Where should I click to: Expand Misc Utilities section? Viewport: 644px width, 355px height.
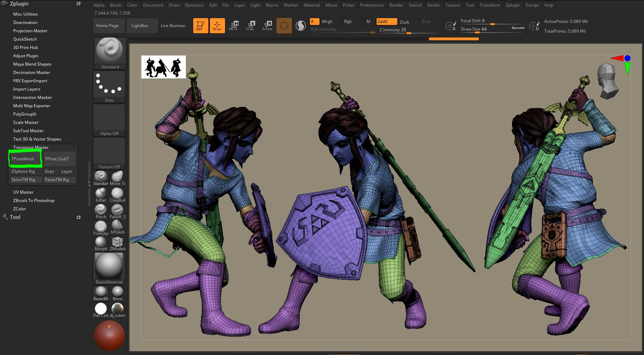pos(25,14)
